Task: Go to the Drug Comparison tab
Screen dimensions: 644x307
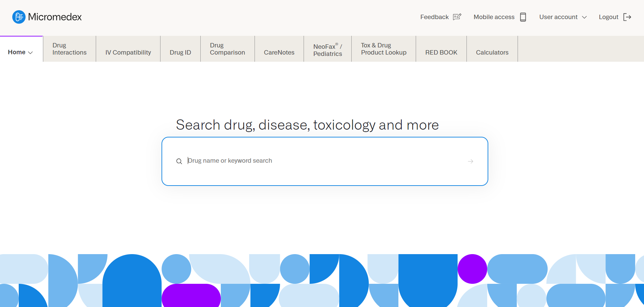Action: tap(227, 49)
